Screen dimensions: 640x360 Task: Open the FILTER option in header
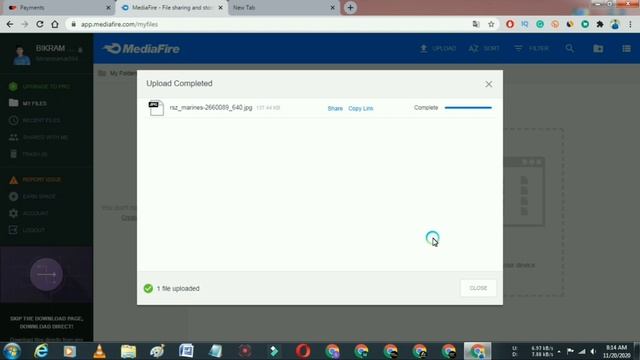(x=531, y=49)
